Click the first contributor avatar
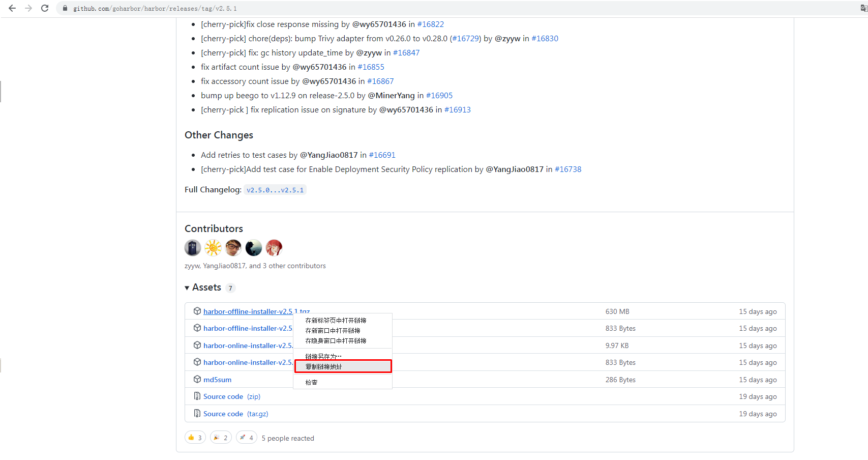 coord(193,248)
